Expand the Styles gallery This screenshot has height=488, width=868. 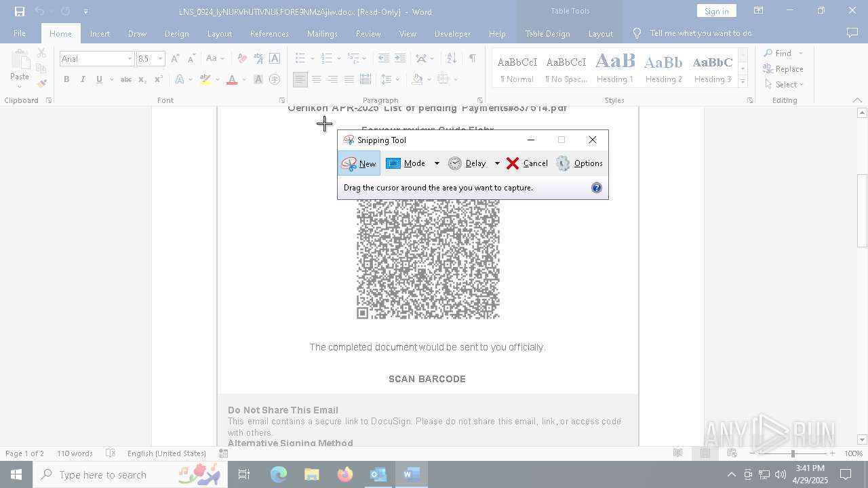(743, 81)
